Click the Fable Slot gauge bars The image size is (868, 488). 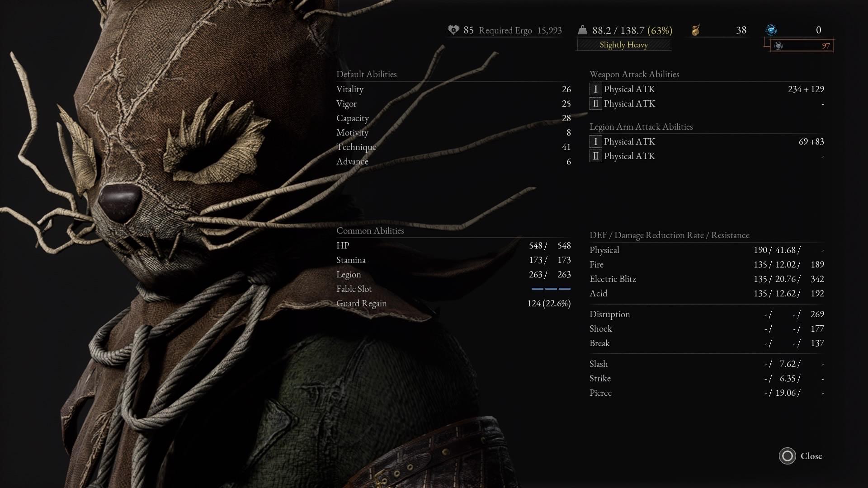click(x=551, y=289)
